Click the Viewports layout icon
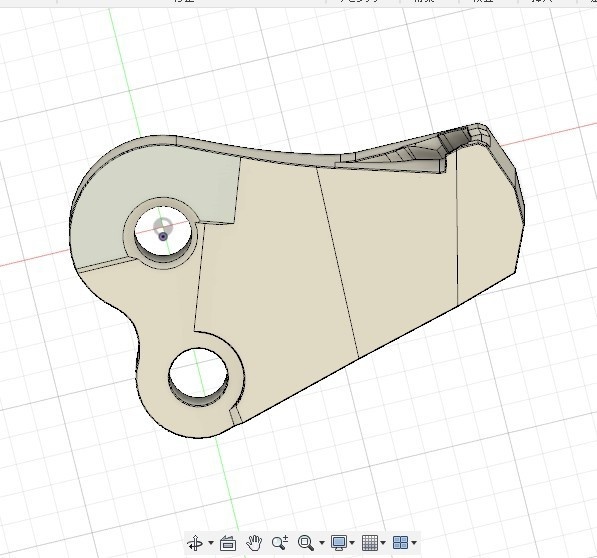The image size is (597, 558). coord(400,543)
